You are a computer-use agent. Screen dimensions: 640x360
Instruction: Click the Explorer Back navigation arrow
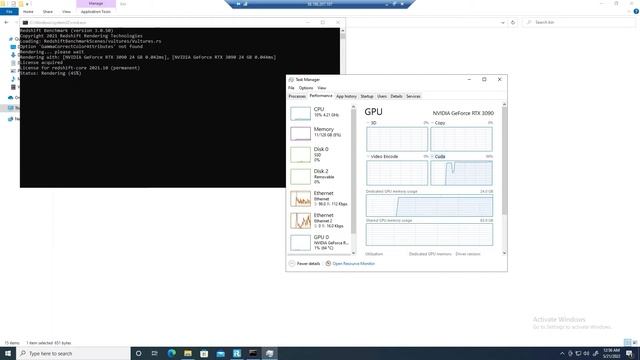(6, 22)
